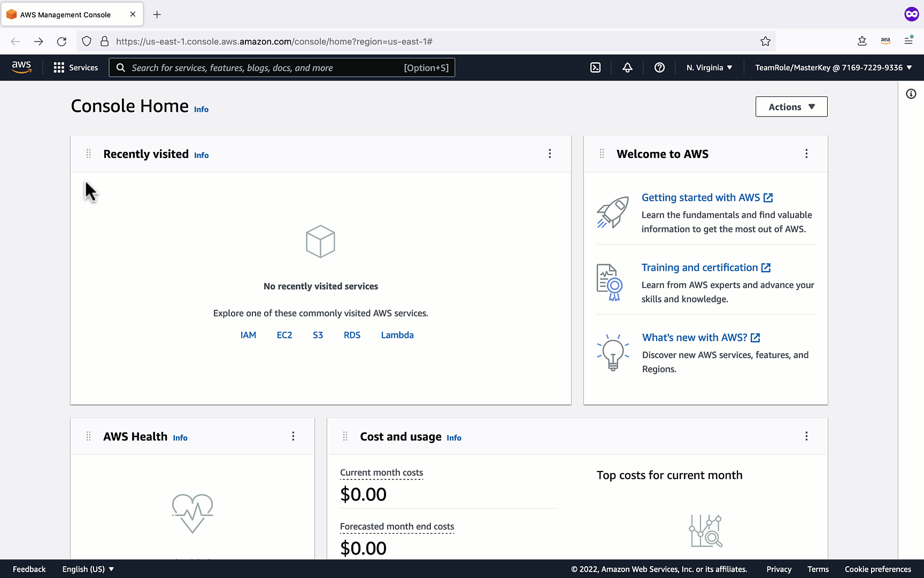The height and width of the screenshot is (578, 924).
Task: Open a new browser tab
Action: [x=157, y=14]
